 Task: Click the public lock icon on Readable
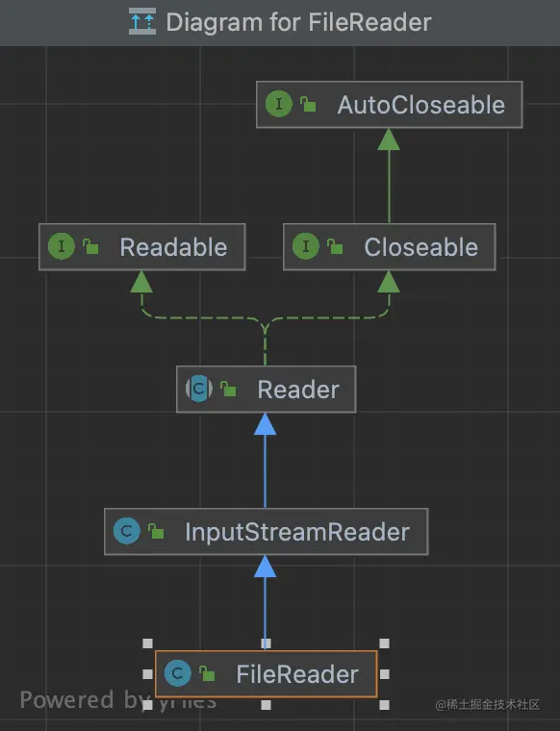coord(90,246)
